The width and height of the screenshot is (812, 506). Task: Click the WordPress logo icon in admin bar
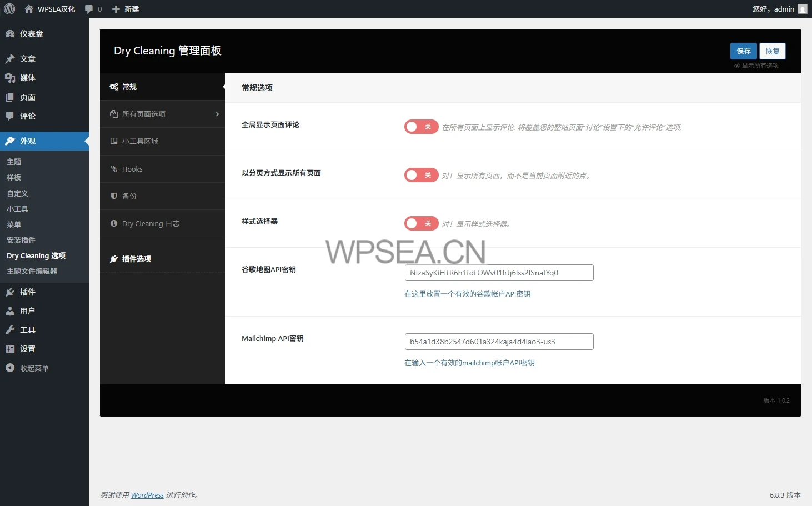pyautogui.click(x=9, y=9)
